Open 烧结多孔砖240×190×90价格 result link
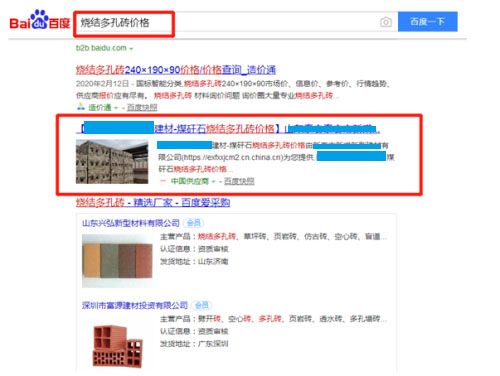 [x=176, y=70]
